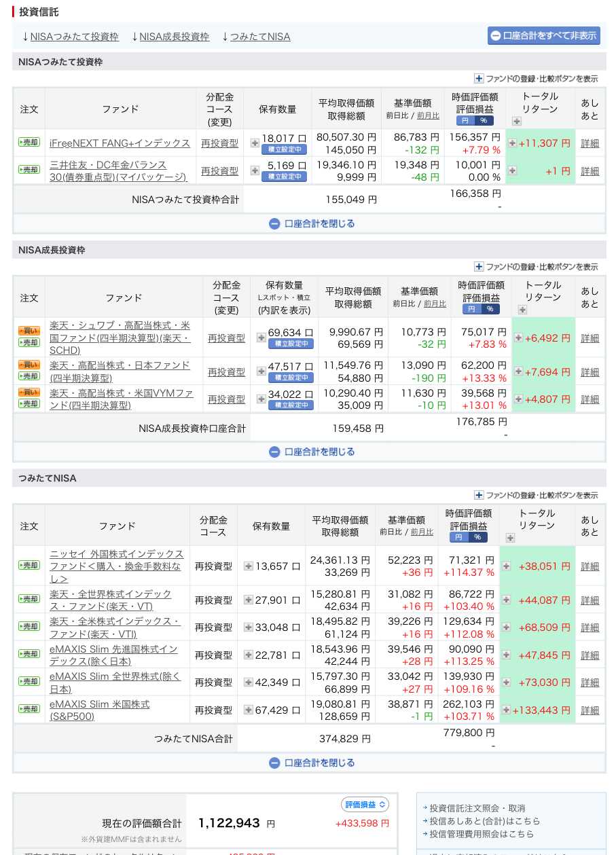Show fund register/compare buttons in つみたてNISA
This screenshot has width=616, height=855.
pyautogui.click(x=536, y=495)
